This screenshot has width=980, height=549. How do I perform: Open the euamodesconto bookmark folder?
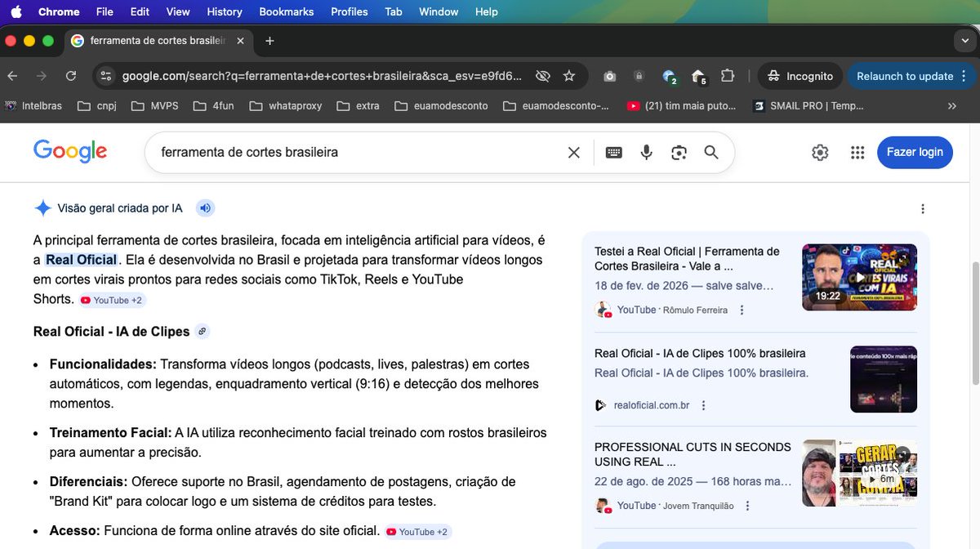(441, 105)
